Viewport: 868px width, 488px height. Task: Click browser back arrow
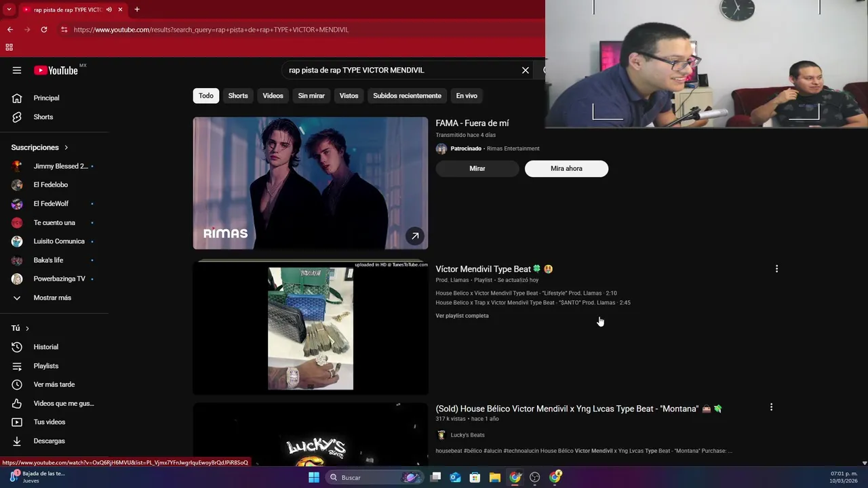point(9,30)
